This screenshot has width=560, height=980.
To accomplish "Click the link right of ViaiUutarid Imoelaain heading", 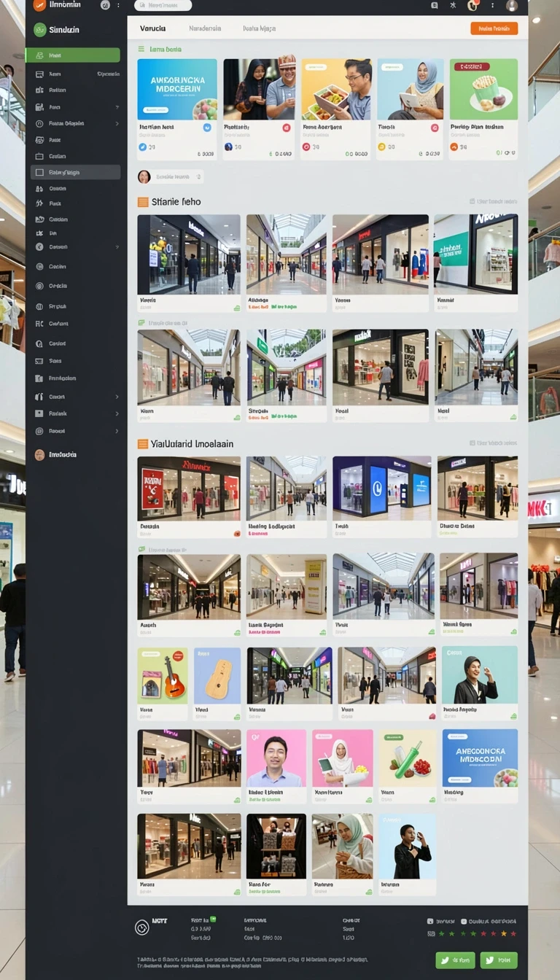I will click(x=494, y=443).
